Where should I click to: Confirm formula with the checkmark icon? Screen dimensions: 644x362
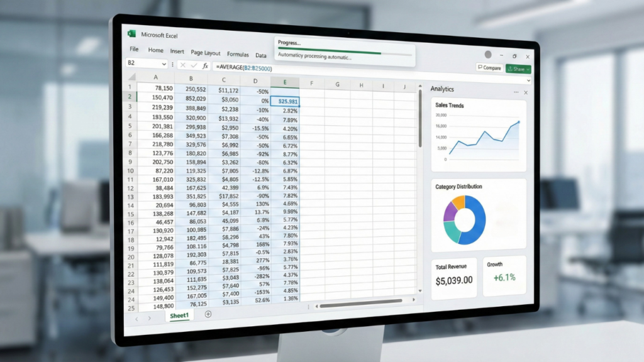(x=194, y=65)
